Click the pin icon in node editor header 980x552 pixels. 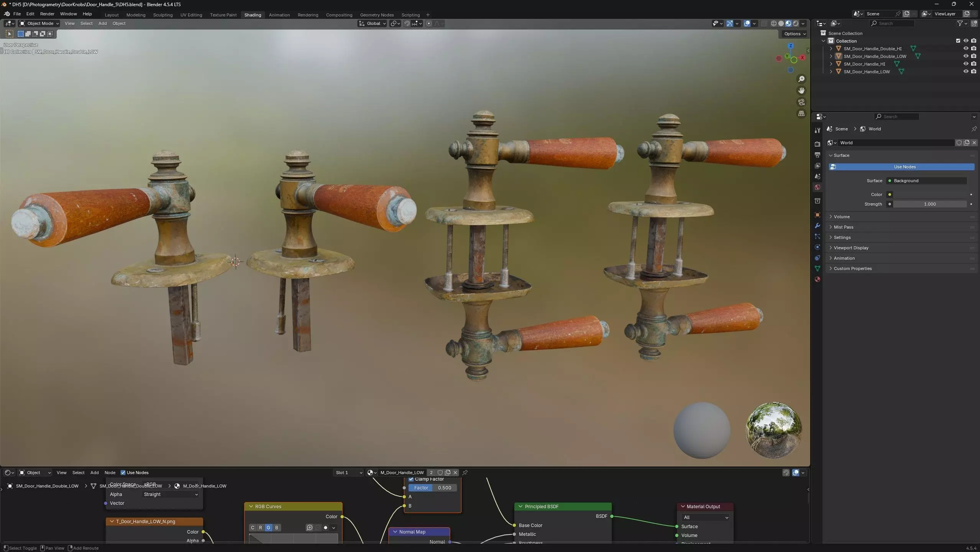(465, 473)
